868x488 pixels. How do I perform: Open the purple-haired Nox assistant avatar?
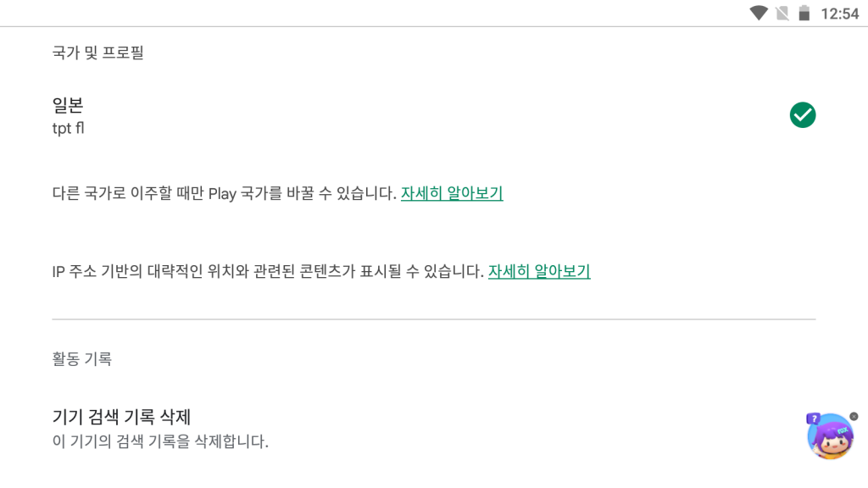pos(829,439)
